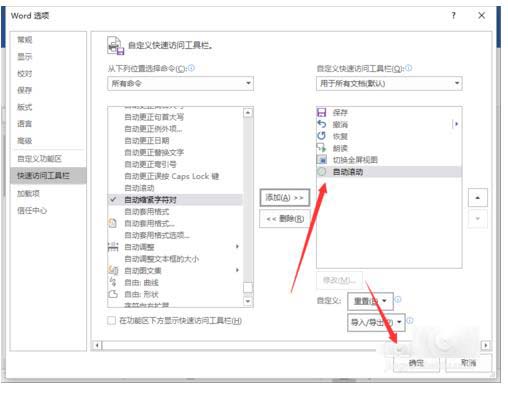Cancel with the 取消 button

point(468,363)
